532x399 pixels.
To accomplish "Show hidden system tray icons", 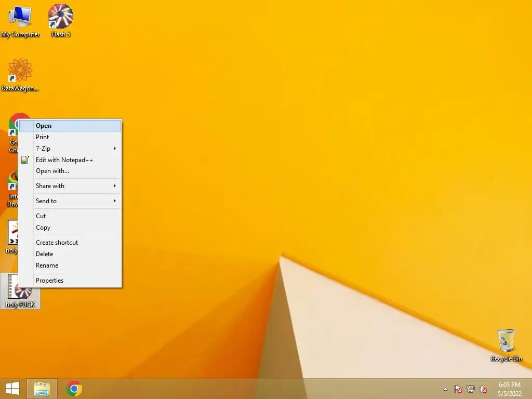I will point(445,389).
